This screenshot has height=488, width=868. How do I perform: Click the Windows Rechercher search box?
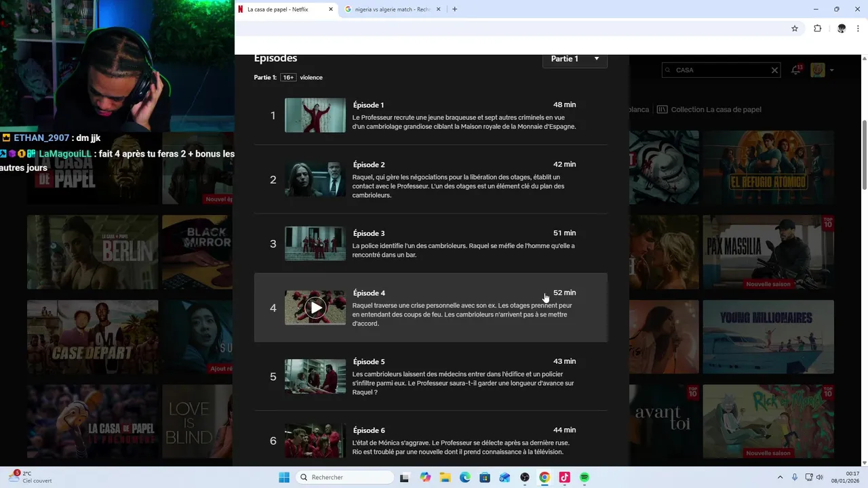coord(344,477)
